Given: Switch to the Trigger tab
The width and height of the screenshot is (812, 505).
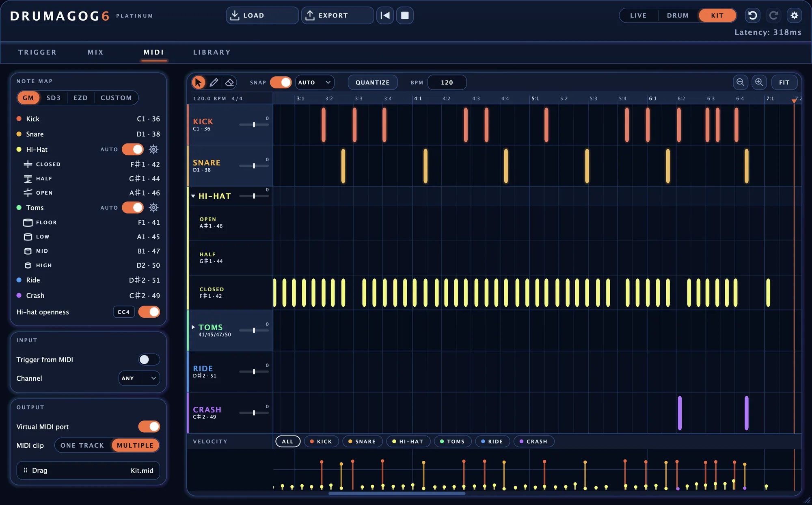Looking at the screenshot, I should (37, 52).
